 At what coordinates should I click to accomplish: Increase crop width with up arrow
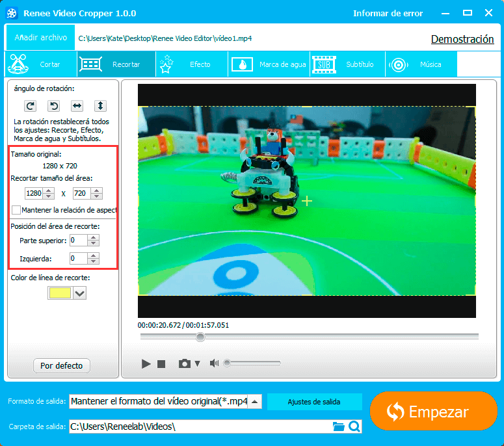tap(49, 190)
